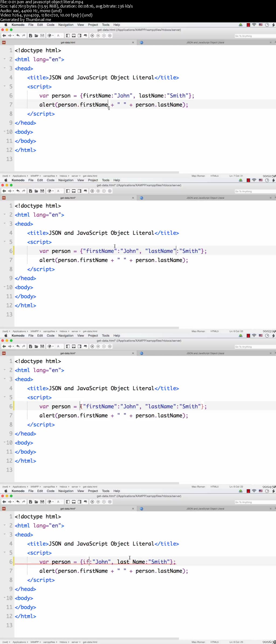Toggle bottom pane visibility in the second frame toolbar
This screenshot has width=276, height=644.
pyautogui.click(x=74, y=191)
